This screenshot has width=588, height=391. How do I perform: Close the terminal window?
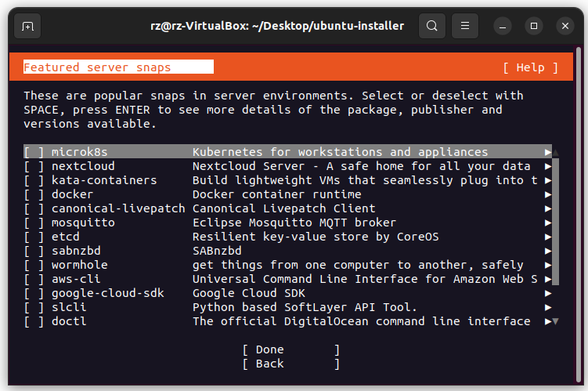[565, 26]
